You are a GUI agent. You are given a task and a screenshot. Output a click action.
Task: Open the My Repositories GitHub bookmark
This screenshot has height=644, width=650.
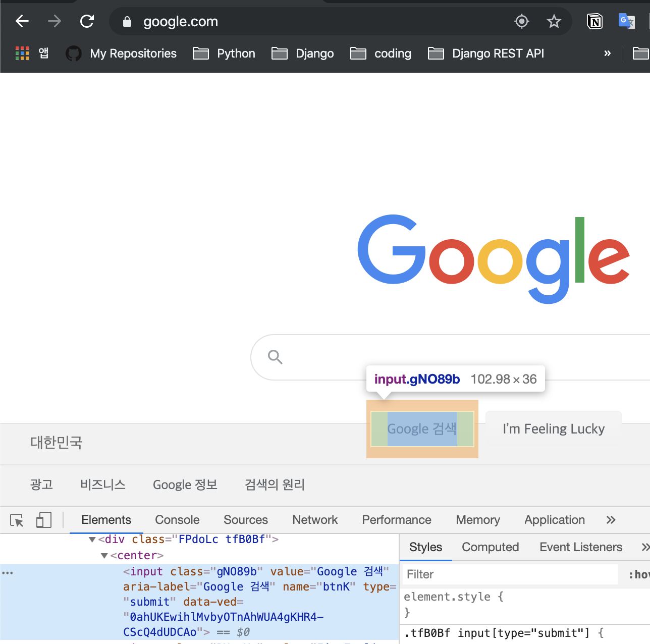(121, 53)
